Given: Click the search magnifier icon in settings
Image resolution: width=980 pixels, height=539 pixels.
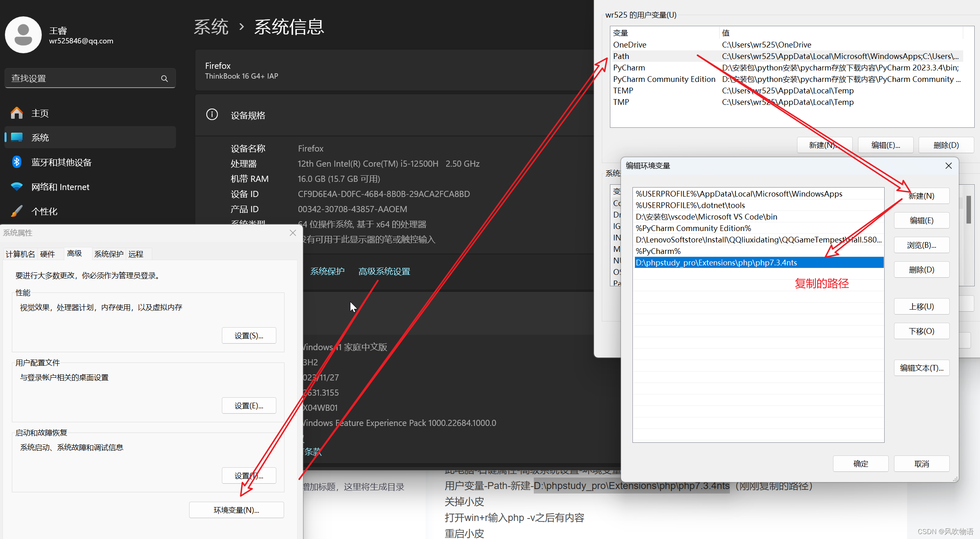Looking at the screenshot, I should 165,79.
